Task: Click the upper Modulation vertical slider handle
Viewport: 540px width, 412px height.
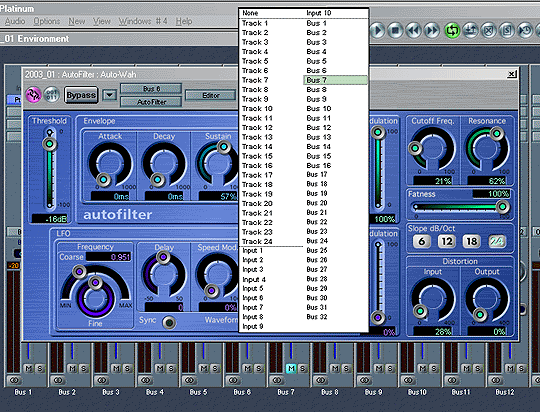Action: [378, 132]
